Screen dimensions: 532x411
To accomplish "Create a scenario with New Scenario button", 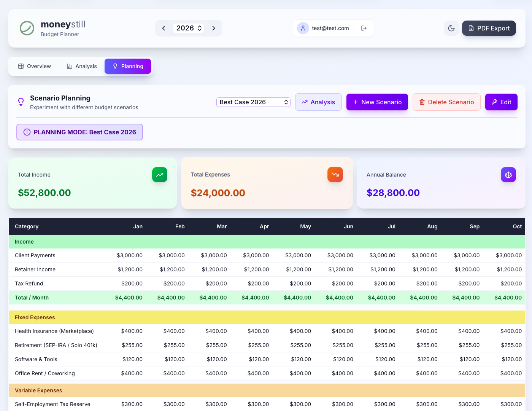I will pos(377,102).
